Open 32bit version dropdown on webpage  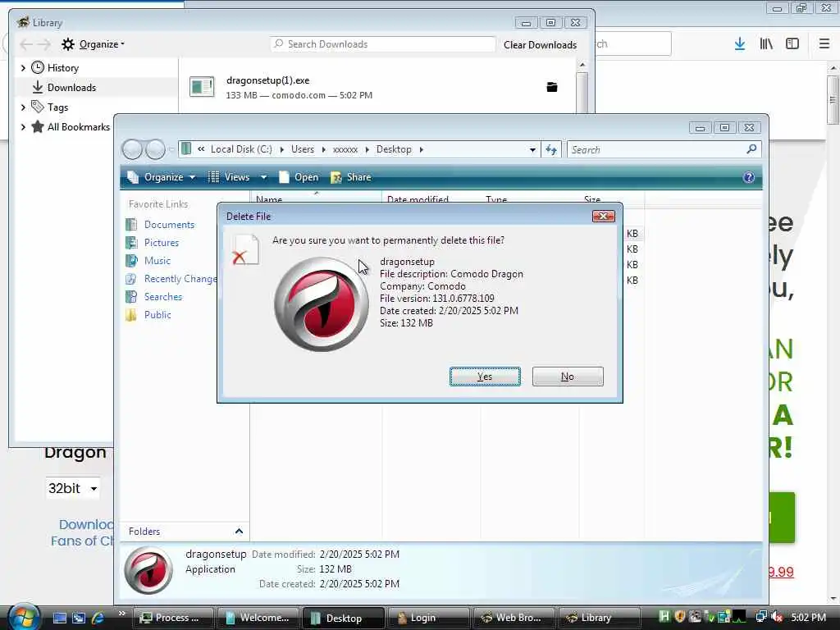72,488
